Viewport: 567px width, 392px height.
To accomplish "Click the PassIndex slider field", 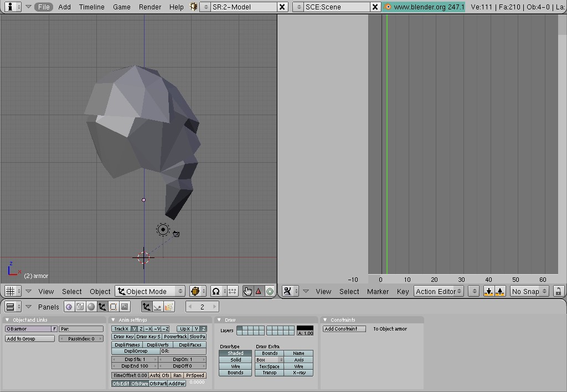I will pyautogui.click(x=81, y=339).
